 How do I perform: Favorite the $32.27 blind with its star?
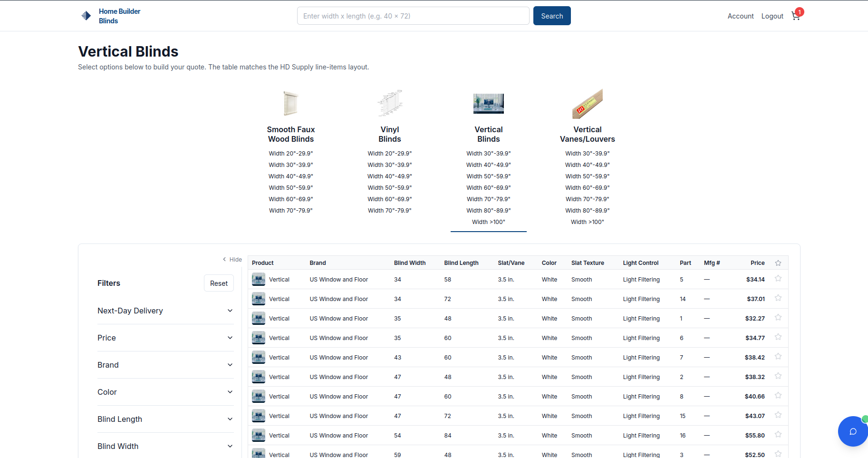[778, 317]
